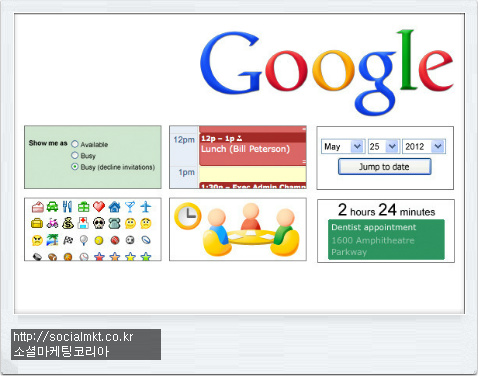This screenshot has height=376, width=478.
Task: Click the empty 1pm calendar slot
Action: pos(252,174)
